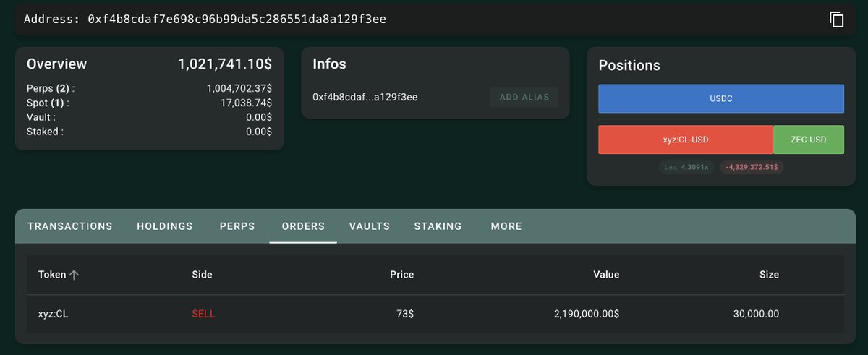Select the green ZEC-USD position bar
This screenshot has width=868, height=355.
[809, 140]
